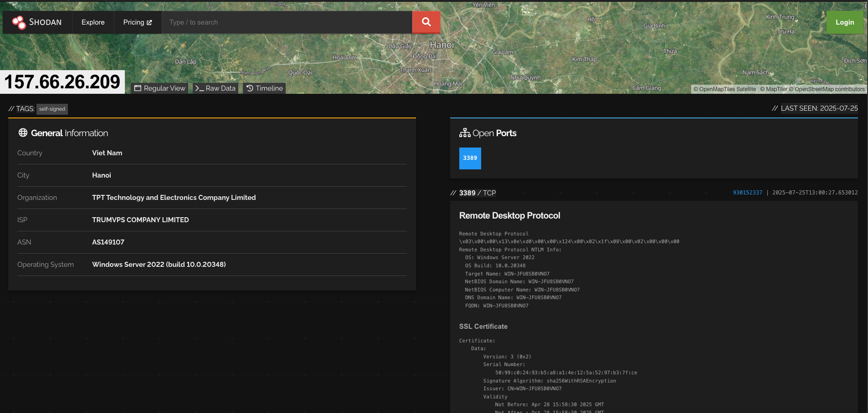
Task: Click the SHODAN brand name text
Action: click(x=45, y=22)
